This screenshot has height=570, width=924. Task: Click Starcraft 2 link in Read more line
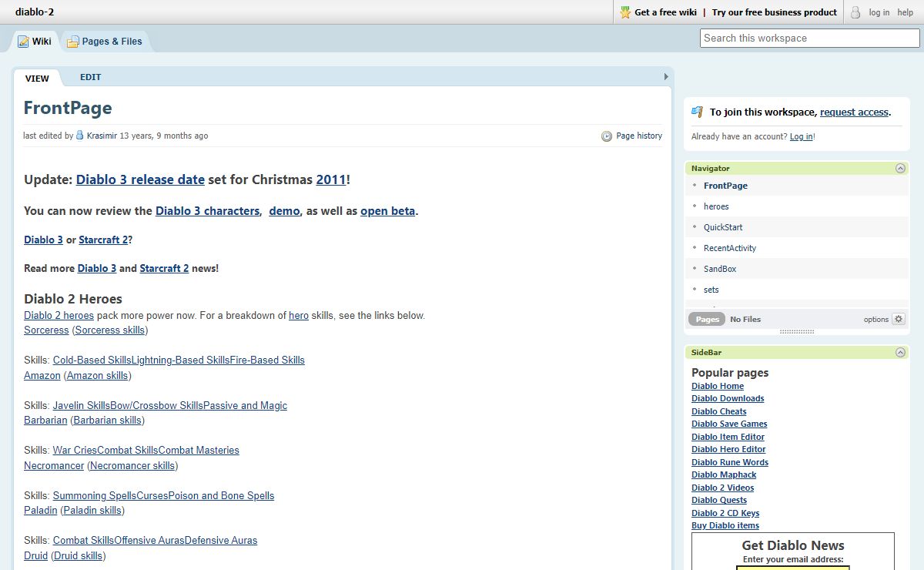(164, 268)
